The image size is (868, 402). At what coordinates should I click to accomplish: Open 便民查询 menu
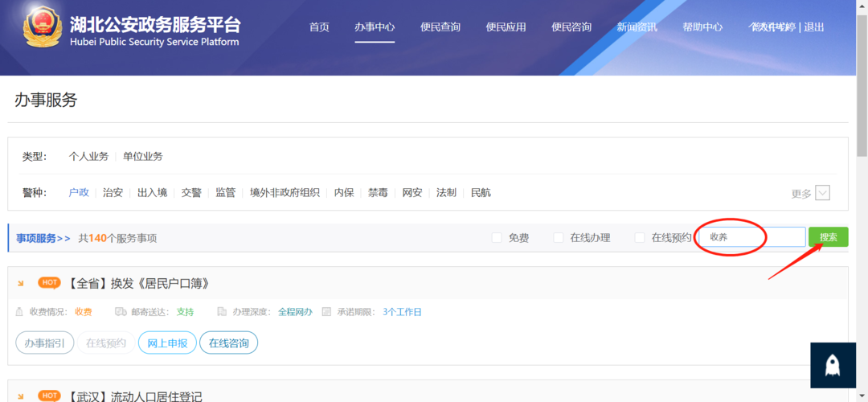pos(440,27)
